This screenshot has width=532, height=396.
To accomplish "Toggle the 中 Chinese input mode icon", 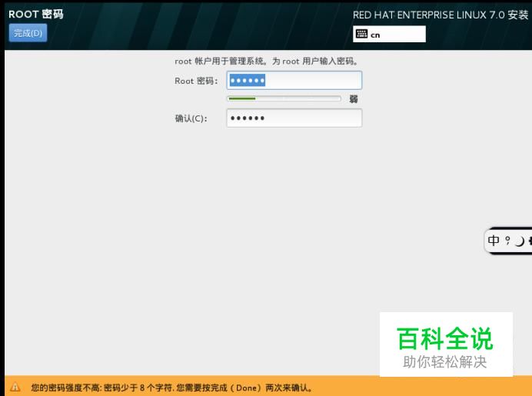I will pyautogui.click(x=494, y=241).
